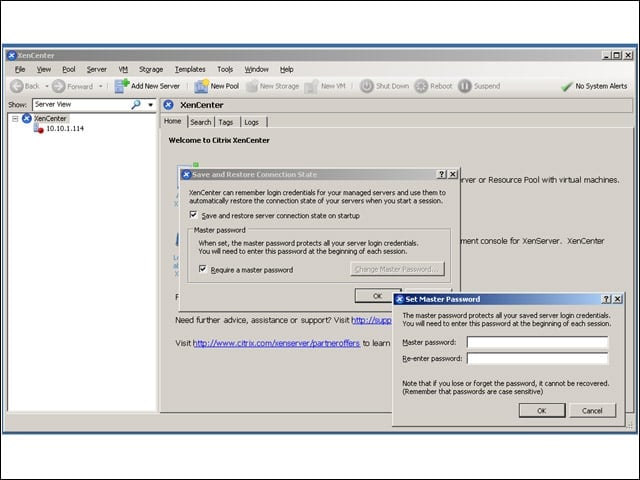
Task: Switch to the Home tab
Action: 173,121
